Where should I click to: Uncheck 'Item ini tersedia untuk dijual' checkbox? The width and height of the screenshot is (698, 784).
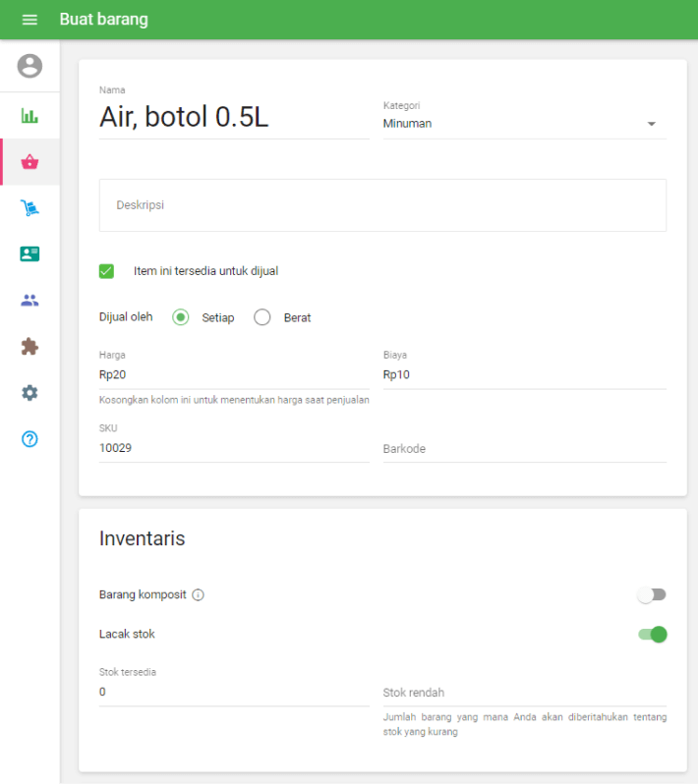click(107, 271)
